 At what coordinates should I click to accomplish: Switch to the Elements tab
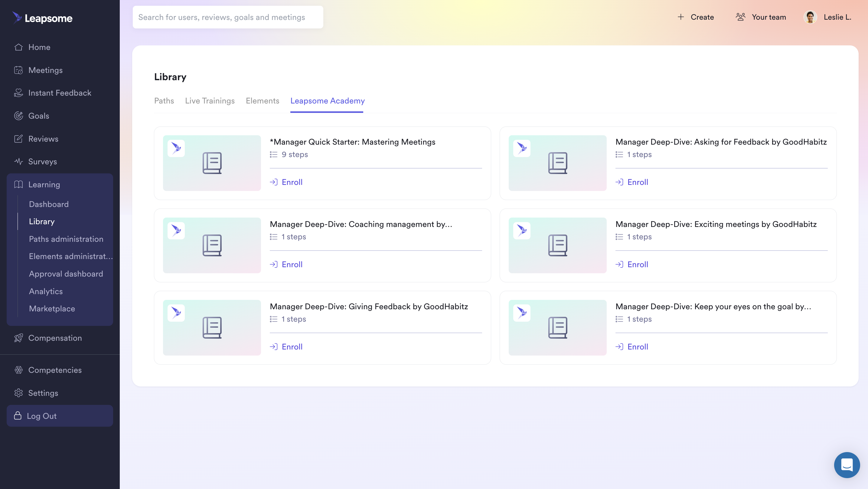(263, 101)
